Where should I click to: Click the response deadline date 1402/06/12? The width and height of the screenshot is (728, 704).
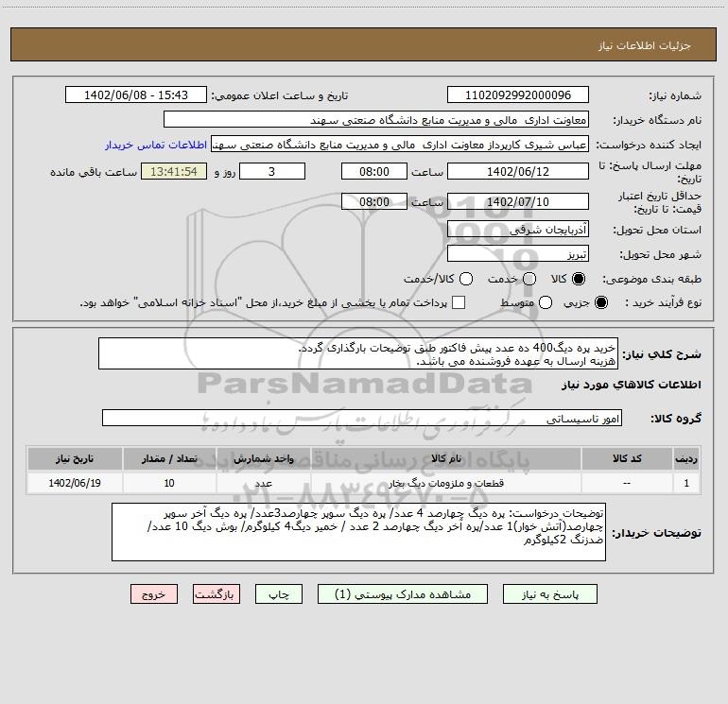(518, 171)
